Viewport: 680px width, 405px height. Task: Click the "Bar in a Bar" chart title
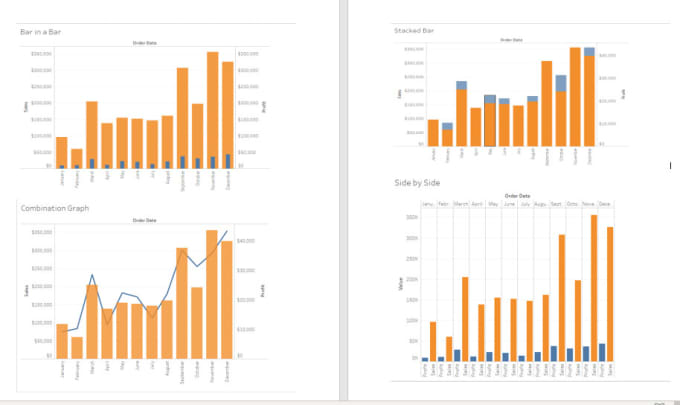[x=40, y=32]
